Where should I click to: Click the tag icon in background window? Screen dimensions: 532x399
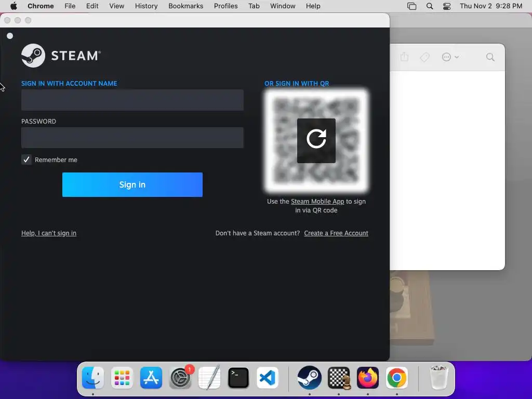point(424,57)
